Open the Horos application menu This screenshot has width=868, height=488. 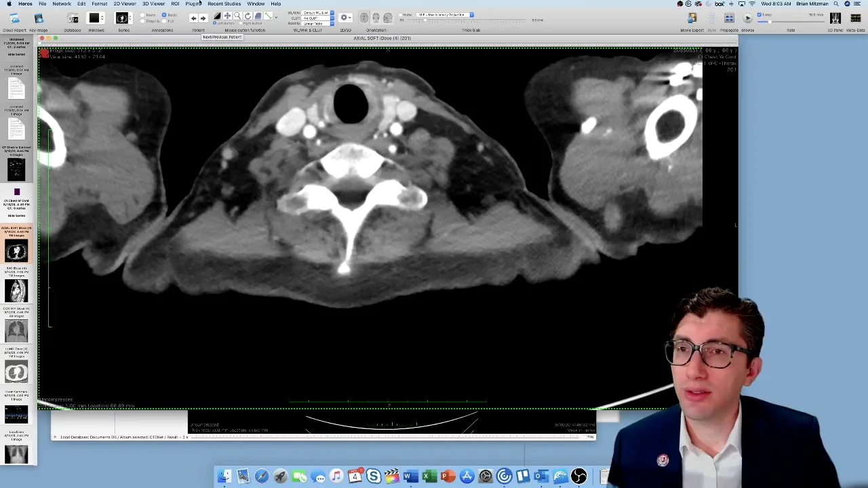[25, 3]
